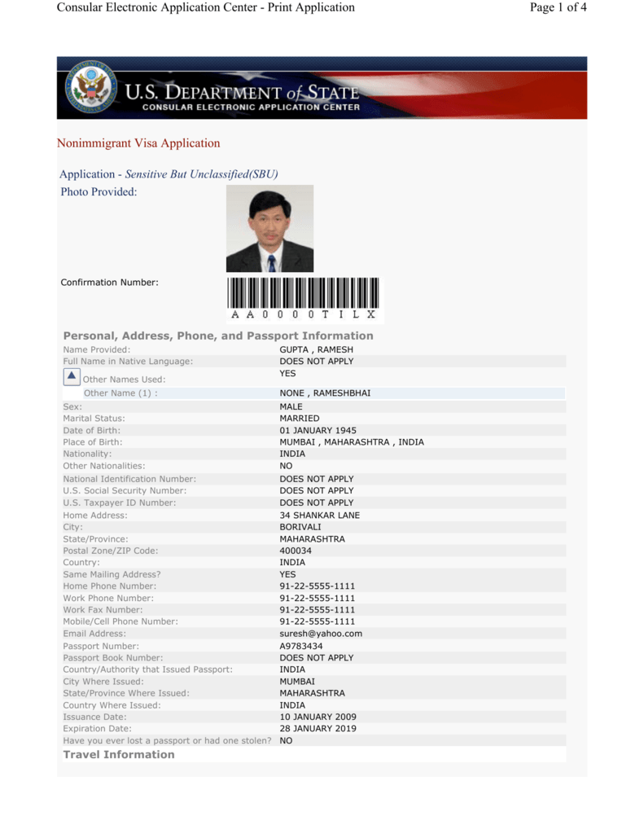Select the Same Mailing Address value YES

point(287,574)
